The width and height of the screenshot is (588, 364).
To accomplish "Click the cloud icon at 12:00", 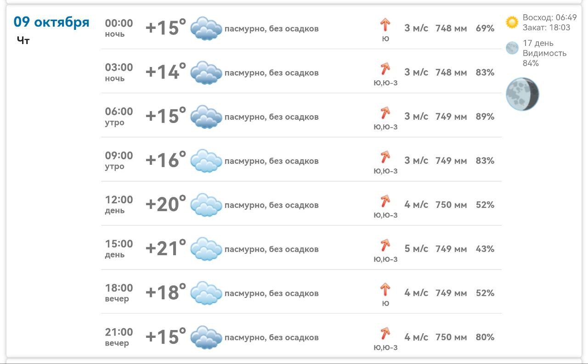I will tap(206, 205).
